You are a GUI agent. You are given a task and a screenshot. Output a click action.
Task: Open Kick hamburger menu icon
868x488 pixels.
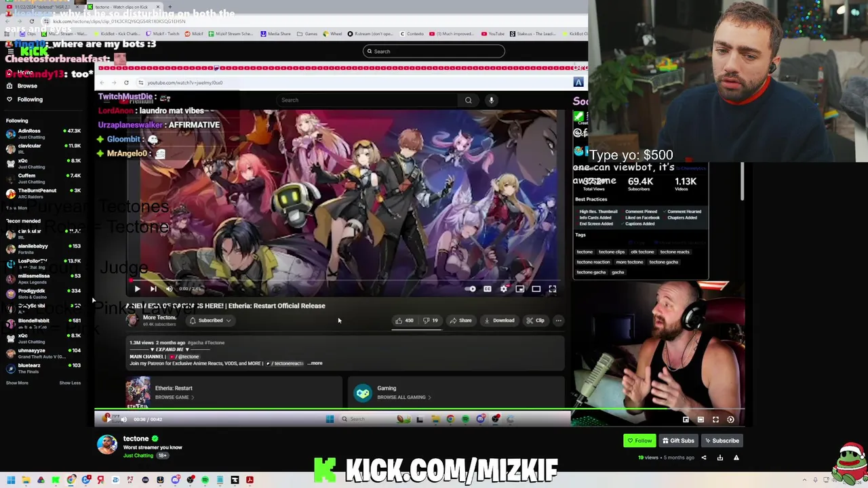[x=10, y=52]
